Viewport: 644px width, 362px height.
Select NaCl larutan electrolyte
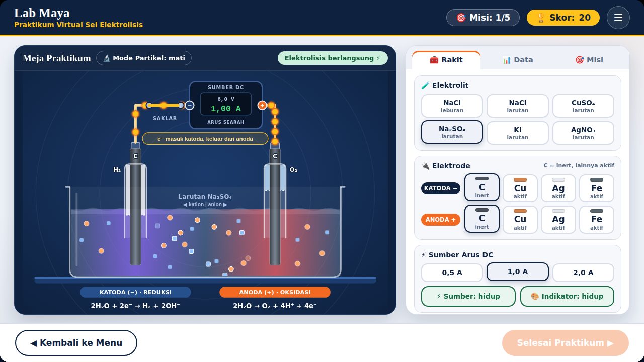tap(518, 106)
